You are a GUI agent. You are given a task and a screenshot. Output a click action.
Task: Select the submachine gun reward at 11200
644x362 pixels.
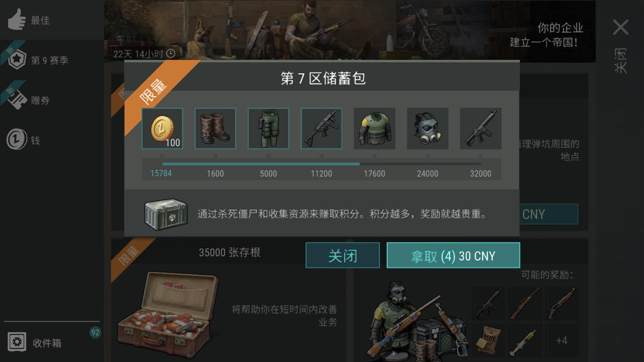321,128
